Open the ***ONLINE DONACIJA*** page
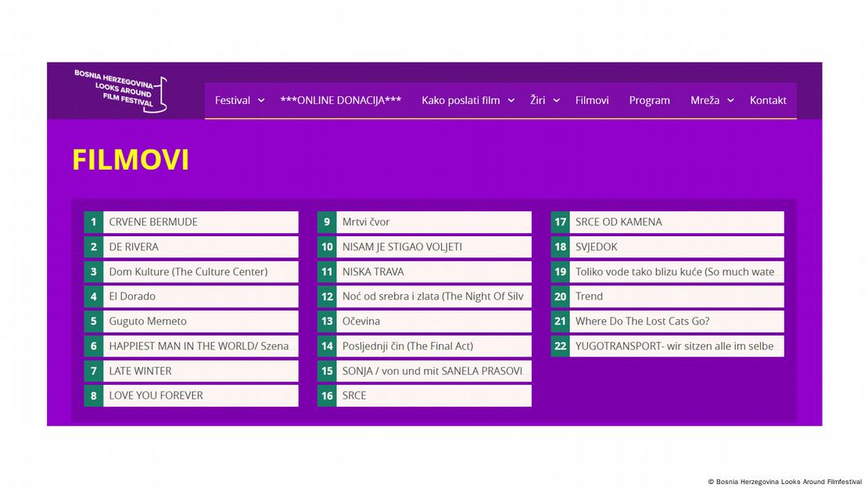 pyautogui.click(x=340, y=100)
